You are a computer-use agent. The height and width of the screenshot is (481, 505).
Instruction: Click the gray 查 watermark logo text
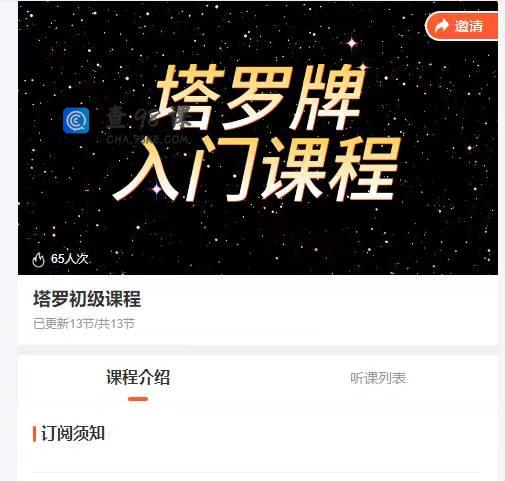pyautogui.click(x=117, y=117)
